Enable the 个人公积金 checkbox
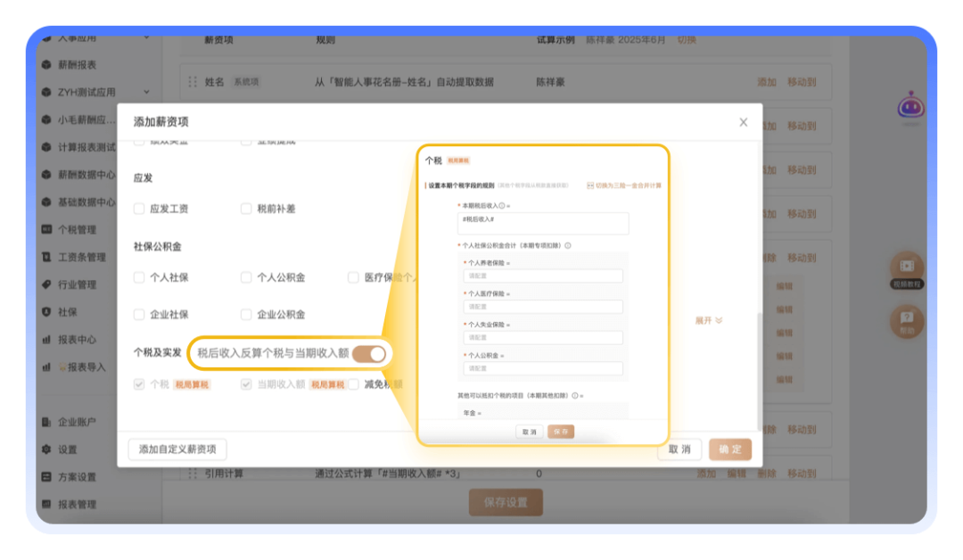Viewport: 963px width, 560px height. click(x=246, y=277)
